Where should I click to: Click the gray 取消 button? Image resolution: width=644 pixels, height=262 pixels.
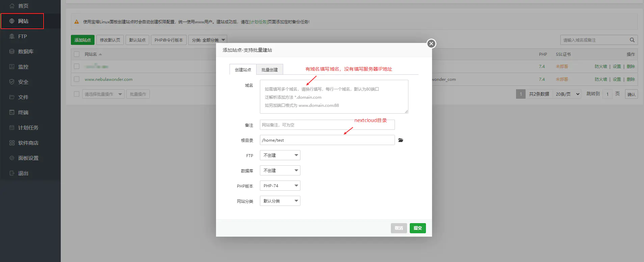pyautogui.click(x=399, y=228)
